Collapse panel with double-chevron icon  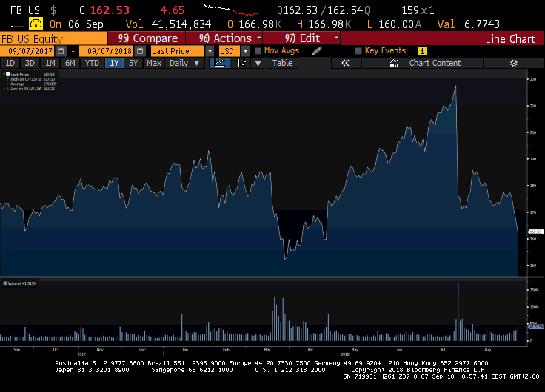[345, 63]
